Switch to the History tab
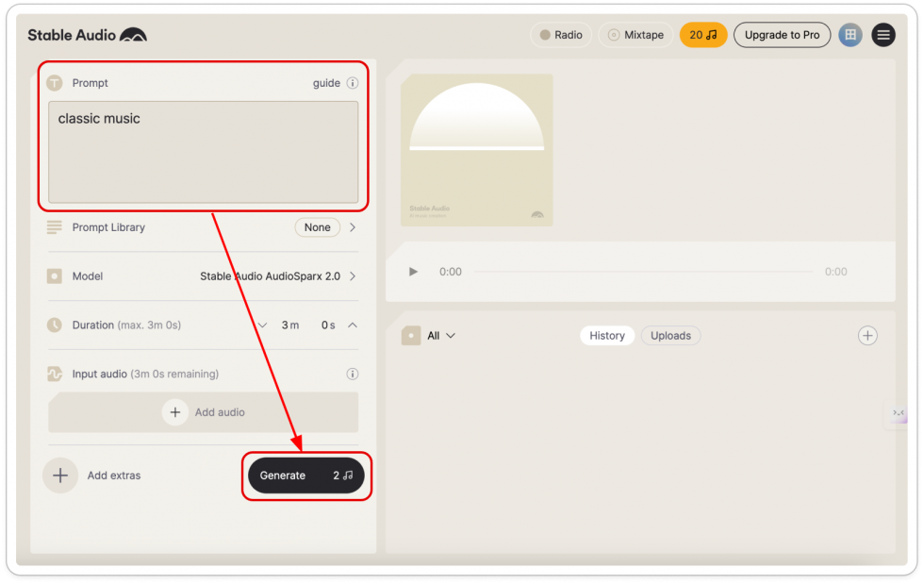The height and width of the screenshot is (584, 924). coord(606,335)
